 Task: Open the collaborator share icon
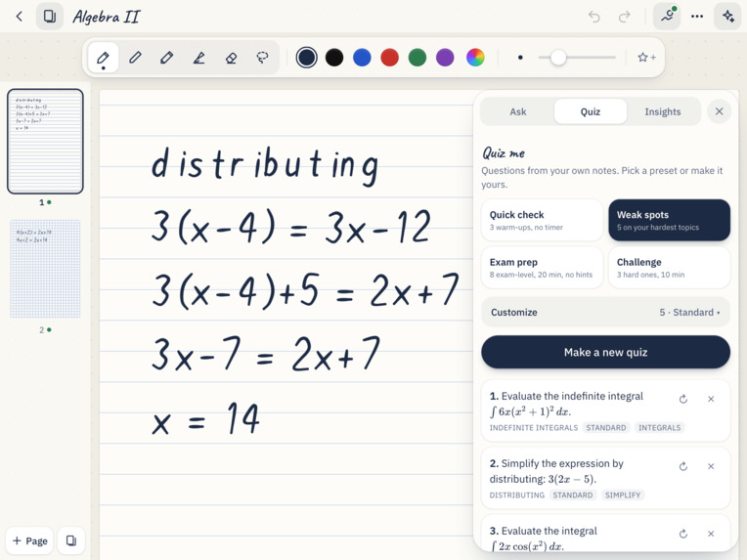[667, 17]
